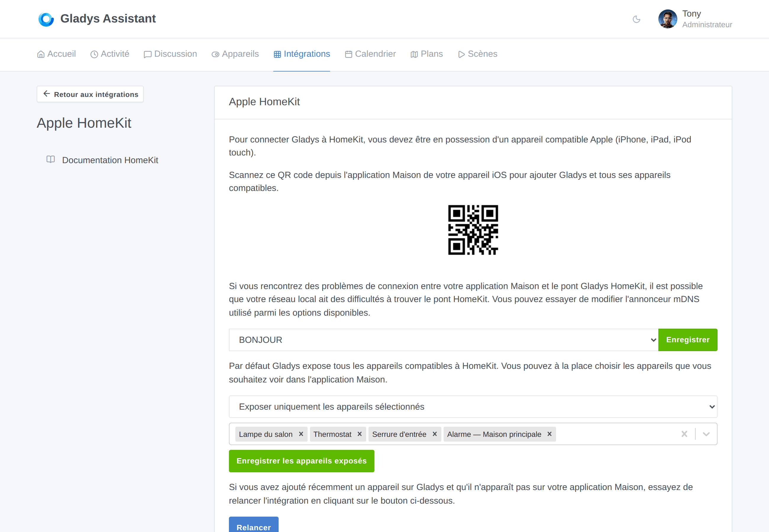Open Tony's profile avatar
The image size is (769, 532).
coord(667,19)
